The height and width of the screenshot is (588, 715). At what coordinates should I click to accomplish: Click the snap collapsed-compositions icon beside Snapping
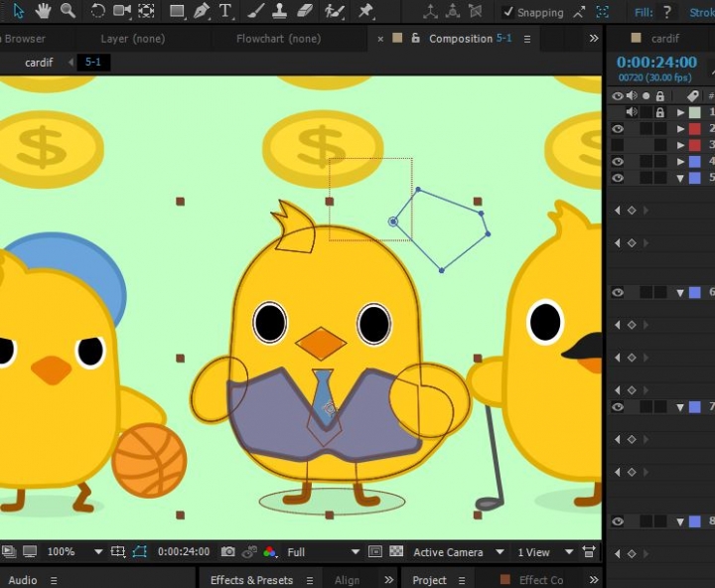[603, 12]
